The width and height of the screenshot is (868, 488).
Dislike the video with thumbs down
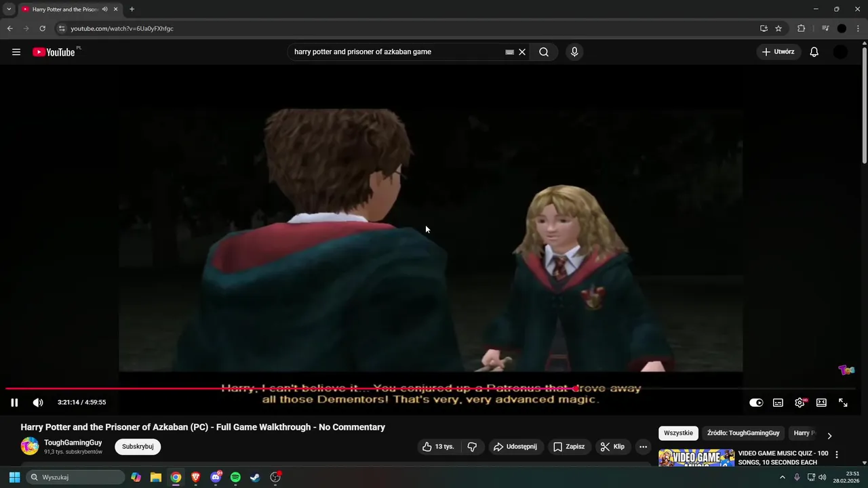point(473,447)
